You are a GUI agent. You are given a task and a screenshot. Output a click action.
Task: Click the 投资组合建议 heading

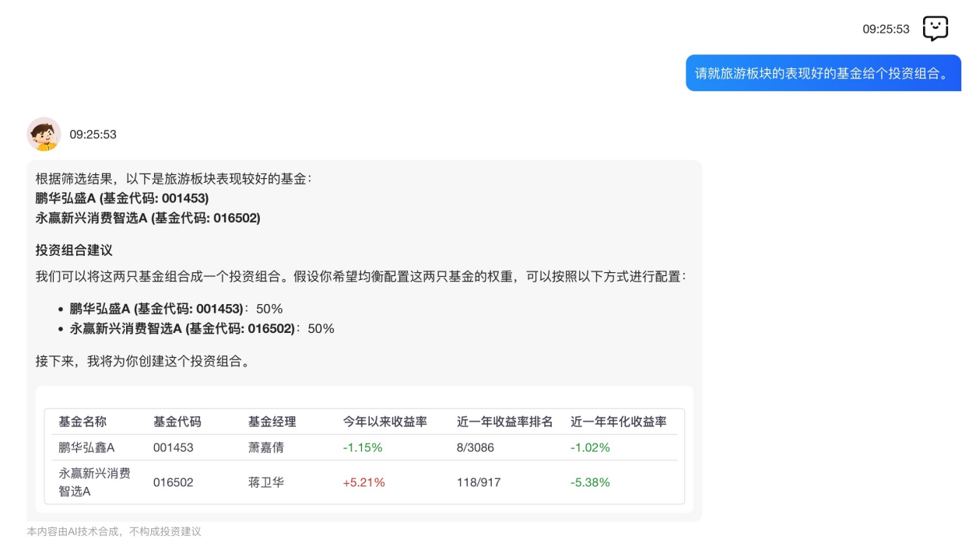(x=74, y=250)
